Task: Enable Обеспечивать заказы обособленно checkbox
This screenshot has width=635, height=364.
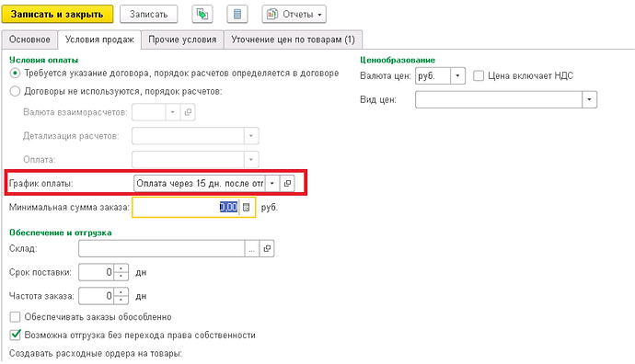Action: 15,317
